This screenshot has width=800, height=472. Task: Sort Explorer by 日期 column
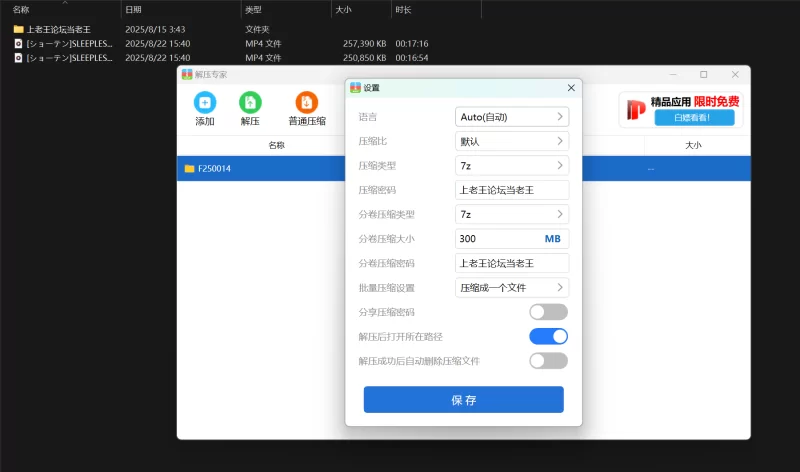point(133,10)
